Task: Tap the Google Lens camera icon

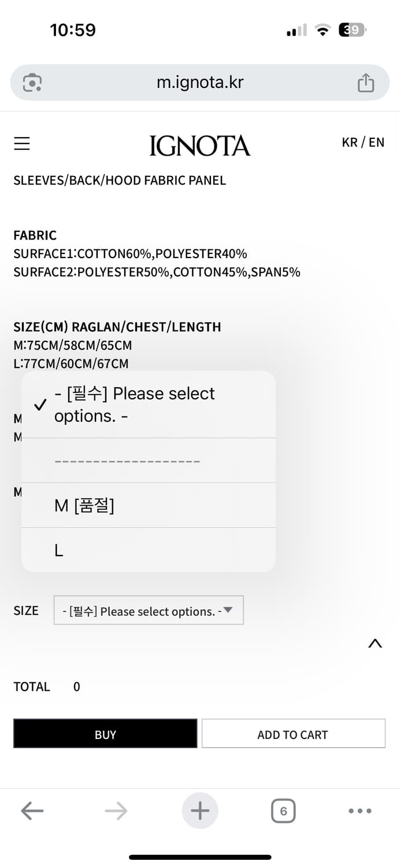Action: coord(32,83)
